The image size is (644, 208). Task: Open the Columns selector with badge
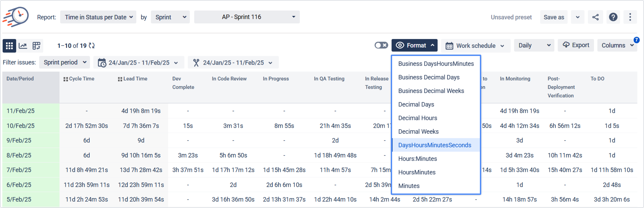pos(617,45)
